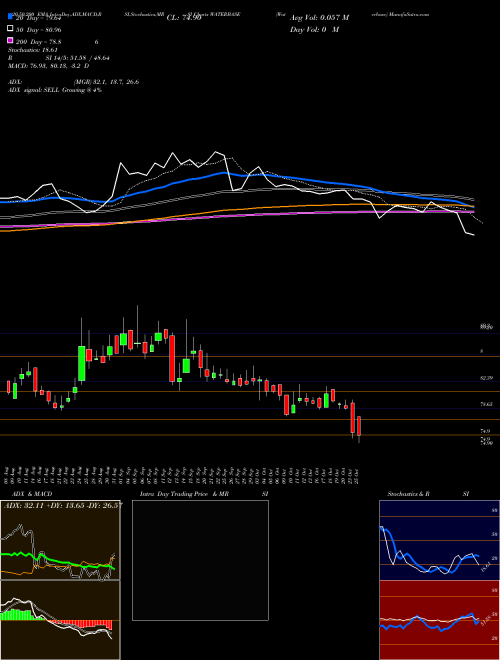The width and height of the screenshot is (500, 660).
Task: Click the 'Avg Vol: 0.057 M' label
Action: tap(320, 17)
